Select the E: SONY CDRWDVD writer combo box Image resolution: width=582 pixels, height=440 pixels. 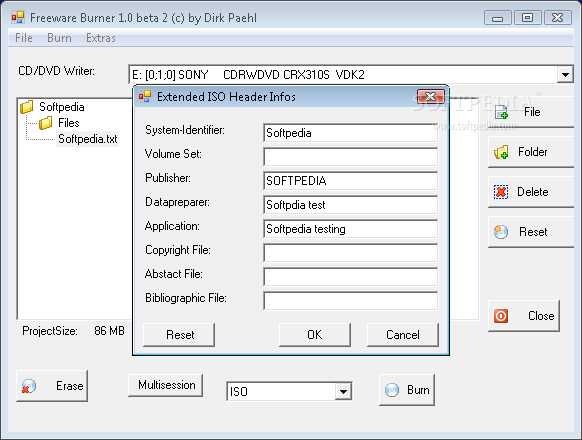[351, 75]
